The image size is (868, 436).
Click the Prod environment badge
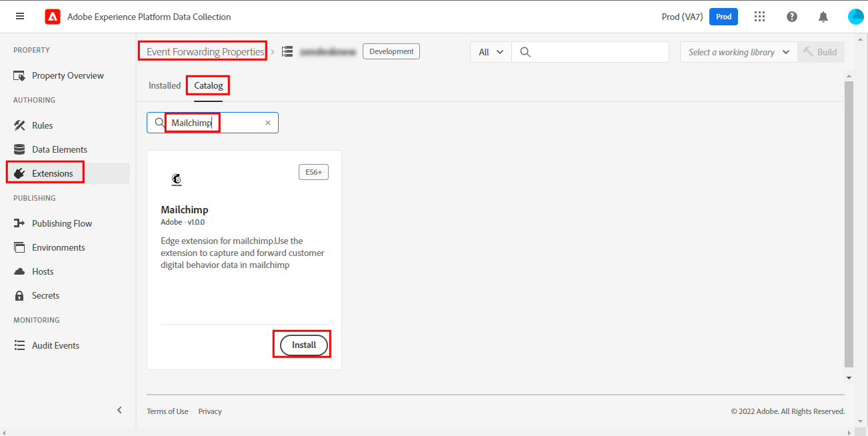[x=723, y=17]
